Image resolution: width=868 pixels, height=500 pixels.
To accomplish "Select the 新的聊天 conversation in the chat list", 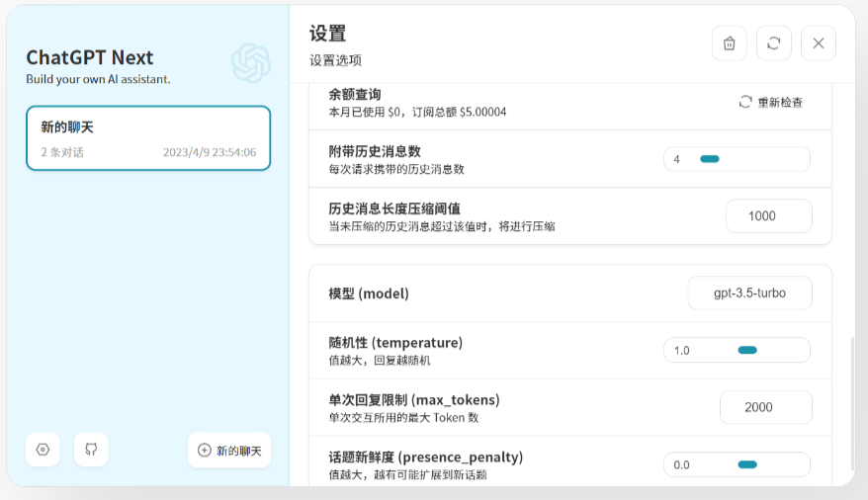I will (x=148, y=138).
